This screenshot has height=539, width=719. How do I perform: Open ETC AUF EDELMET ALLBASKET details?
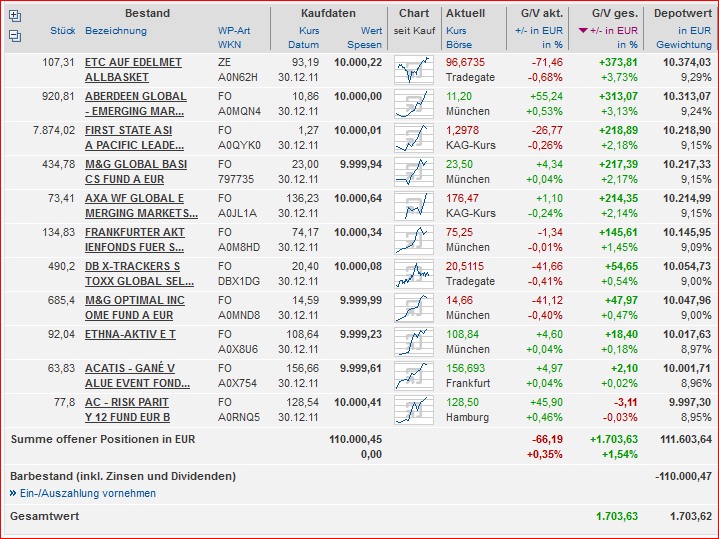point(133,70)
